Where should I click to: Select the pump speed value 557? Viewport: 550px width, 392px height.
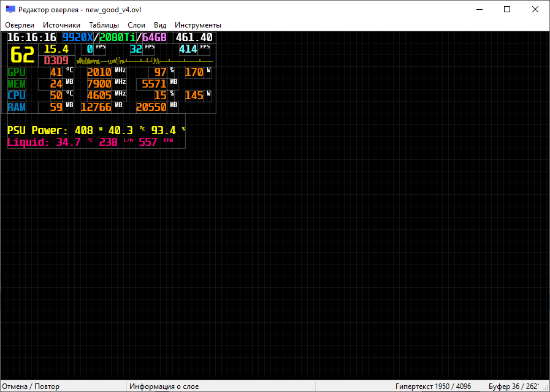tap(148, 142)
